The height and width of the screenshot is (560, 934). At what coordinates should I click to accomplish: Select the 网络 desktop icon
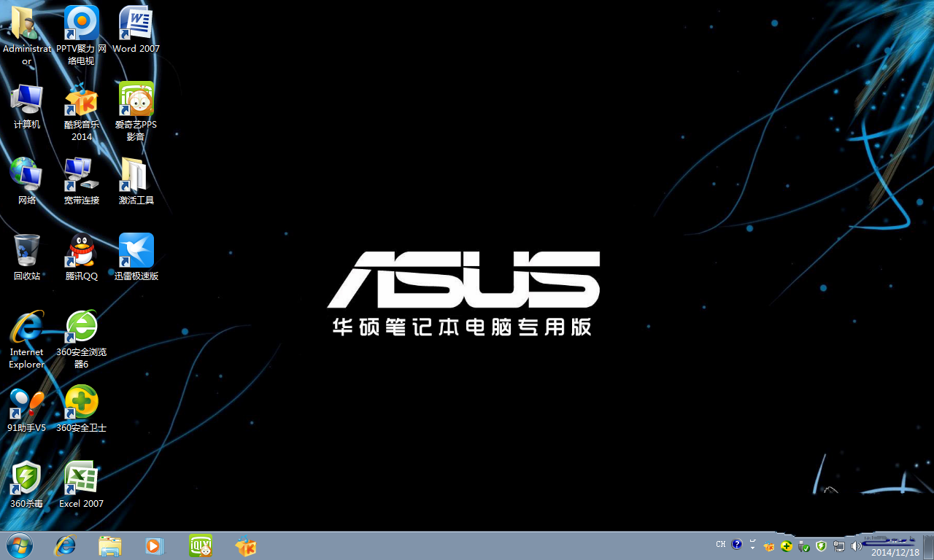pyautogui.click(x=27, y=182)
